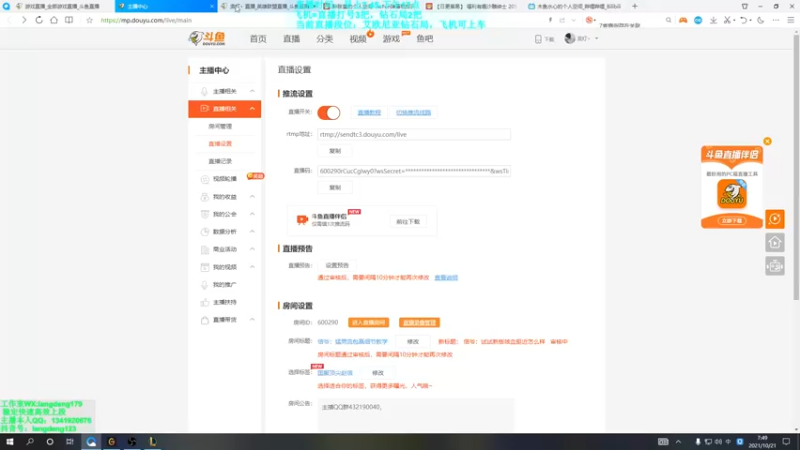This screenshot has width=800, height=450.
Task: Reload the page with browser refresh icon
Action: pyautogui.click(x=39, y=20)
